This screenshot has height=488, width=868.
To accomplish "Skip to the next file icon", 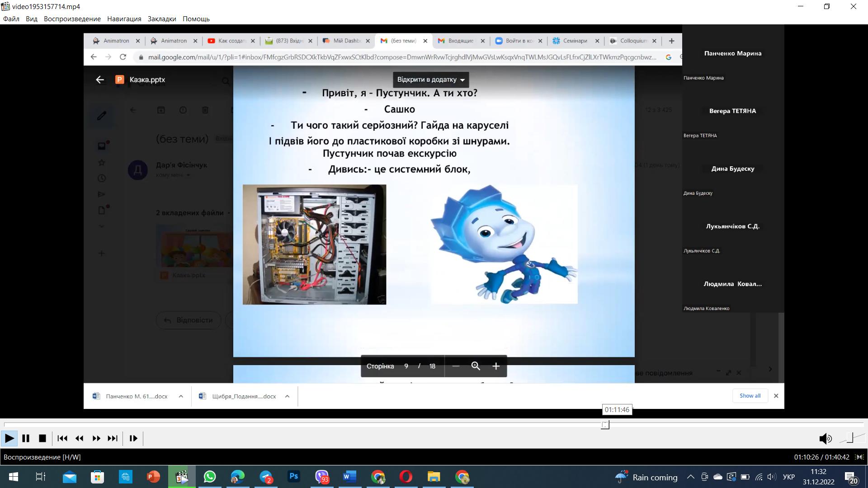I will pos(113,438).
